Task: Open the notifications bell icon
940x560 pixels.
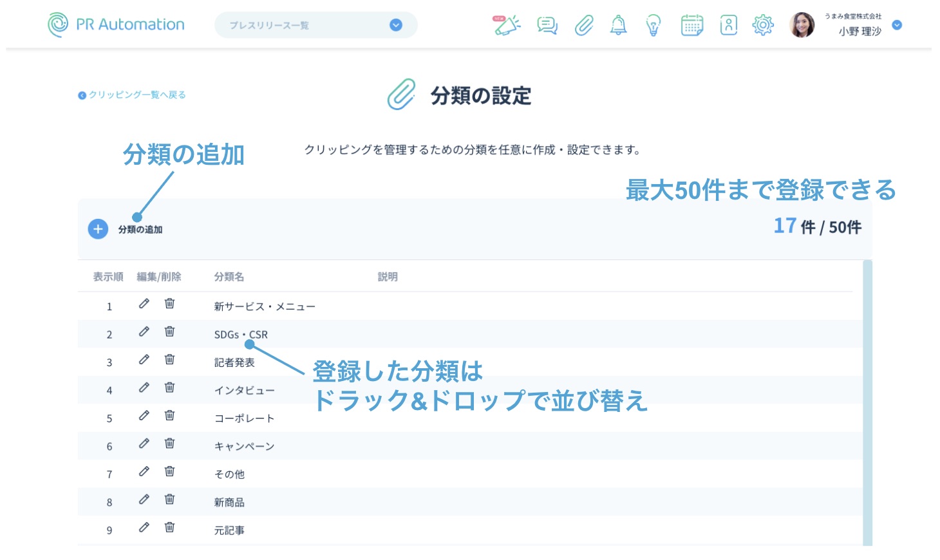Action: coord(618,25)
